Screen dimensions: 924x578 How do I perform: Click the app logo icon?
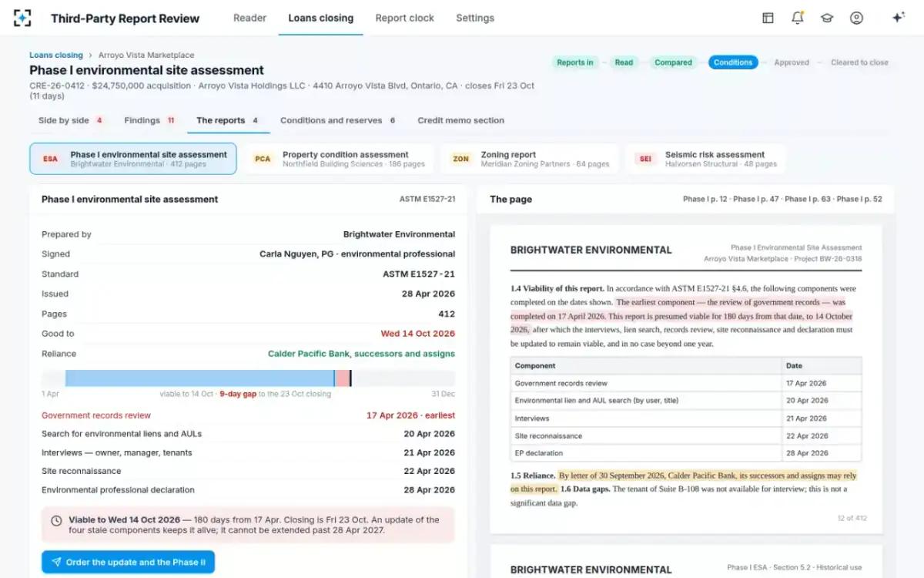tap(22, 18)
